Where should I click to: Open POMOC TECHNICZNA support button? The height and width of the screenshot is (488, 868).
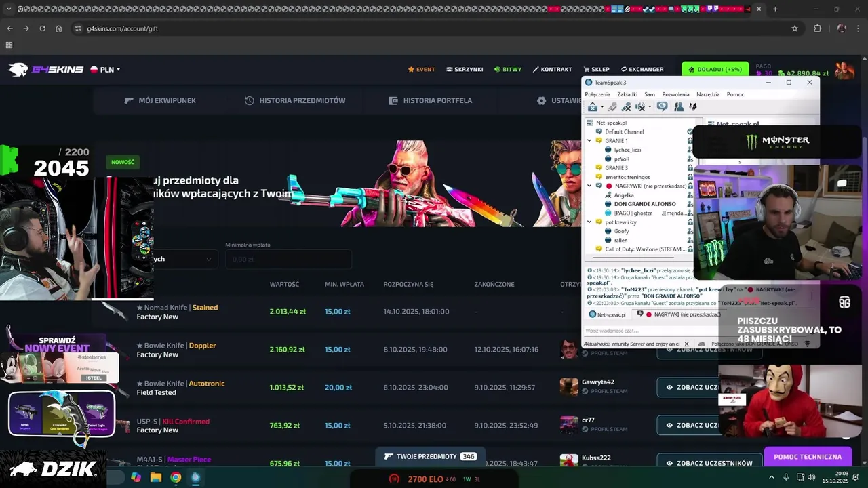[x=807, y=457]
